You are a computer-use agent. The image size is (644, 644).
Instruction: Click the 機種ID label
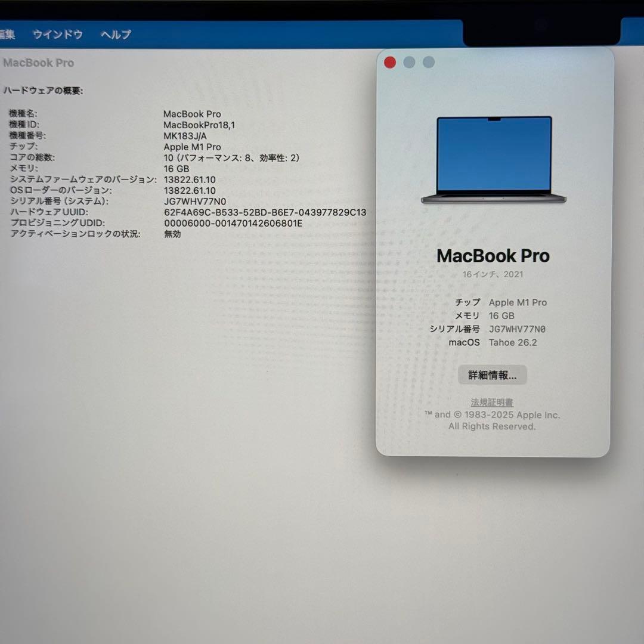(x=24, y=125)
